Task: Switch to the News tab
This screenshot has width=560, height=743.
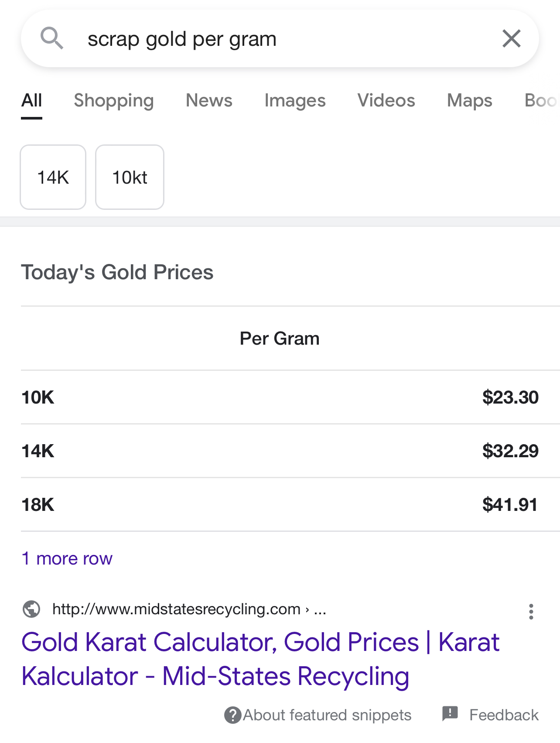Action: [209, 101]
